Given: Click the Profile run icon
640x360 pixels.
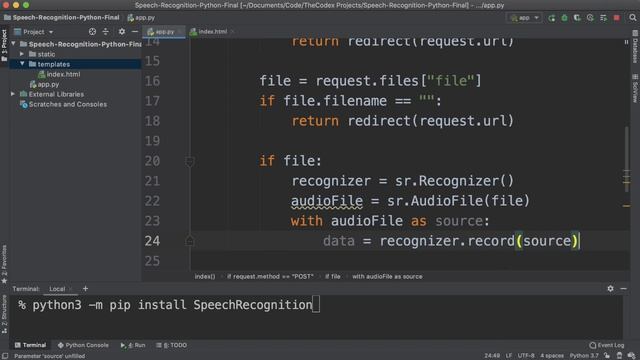Looking at the screenshot, I should point(590,18).
